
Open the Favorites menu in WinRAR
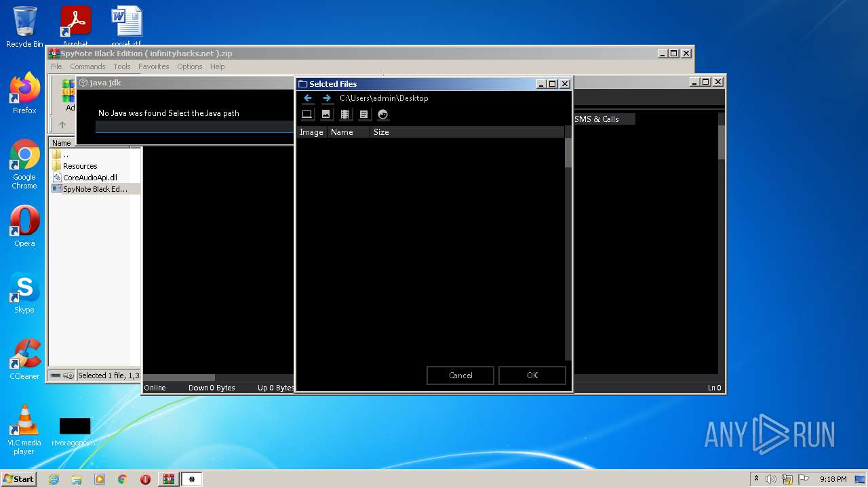click(x=154, y=66)
